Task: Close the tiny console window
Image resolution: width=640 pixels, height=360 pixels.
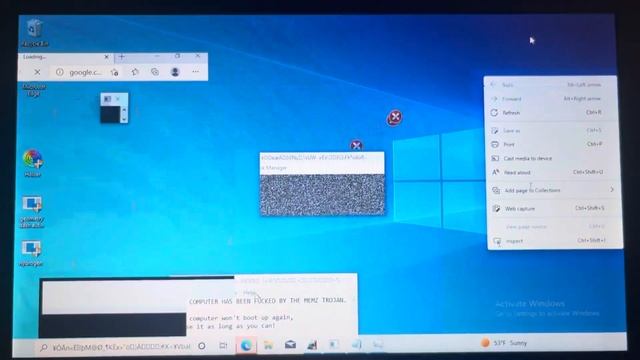Action: point(118,99)
